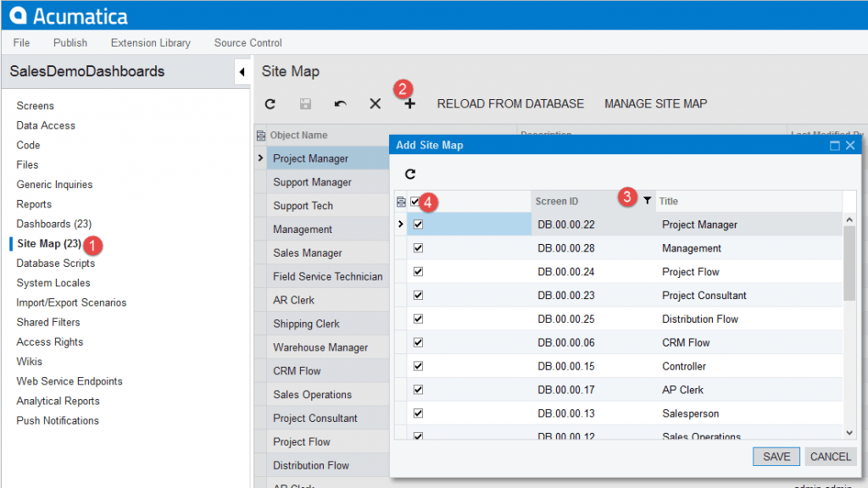Click scroll up arrow in dialog scrollbar

(849, 219)
